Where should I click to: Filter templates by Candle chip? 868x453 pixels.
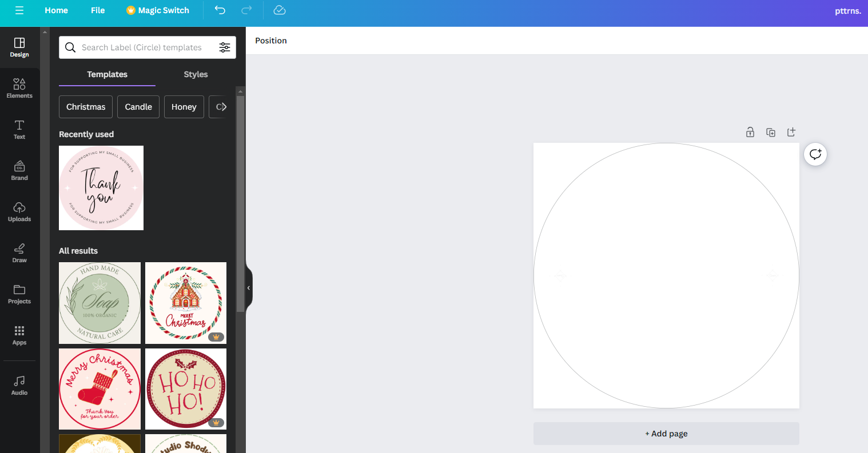138,107
